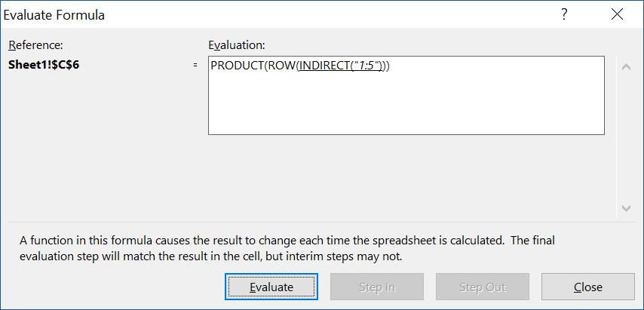Viewport: 644px width, 310px height.
Task: Select the Sheet1!$C$6 reference text
Action: click(x=44, y=66)
